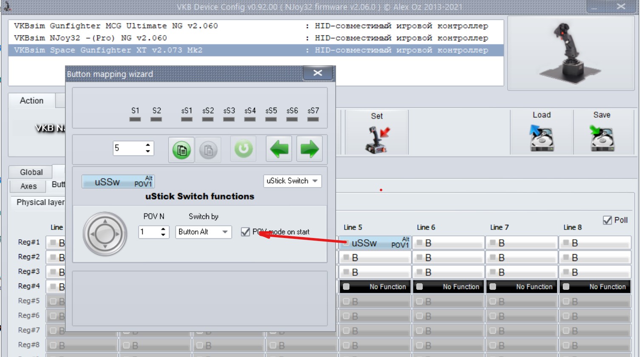Screen dimensions: 644x357
Task: Click the Set joystick icon
Action: point(377,140)
